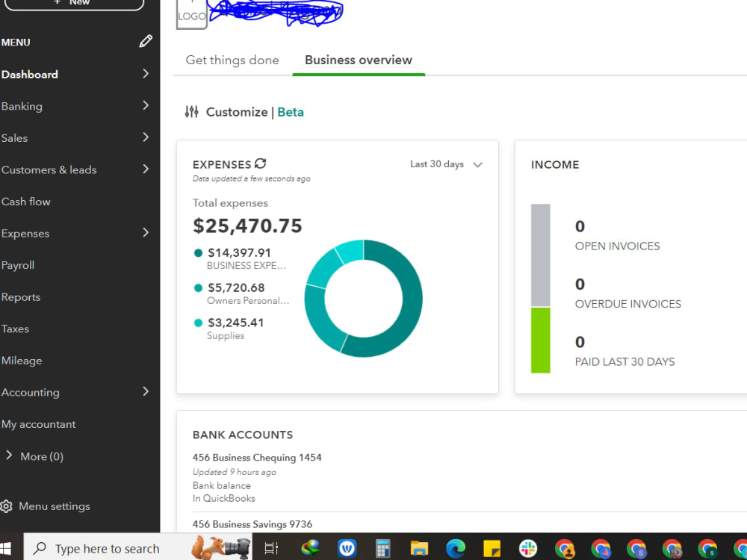Select the Business overview tab
747x560 pixels.
[359, 60]
